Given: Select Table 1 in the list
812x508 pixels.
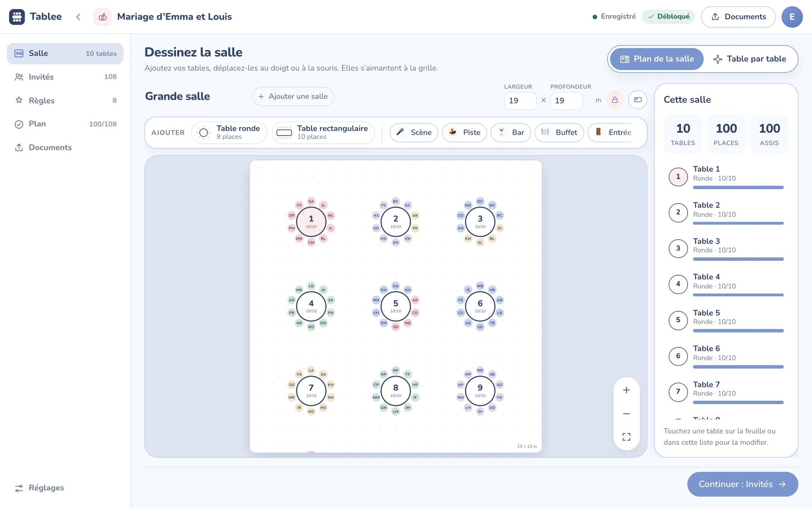Looking at the screenshot, I should (x=726, y=177).
